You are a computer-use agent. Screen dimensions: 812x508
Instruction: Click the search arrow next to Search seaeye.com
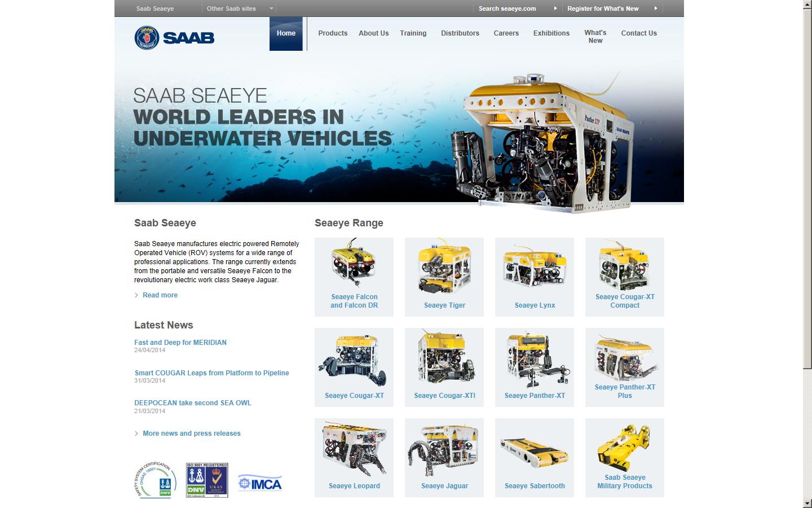pos(555,8)
